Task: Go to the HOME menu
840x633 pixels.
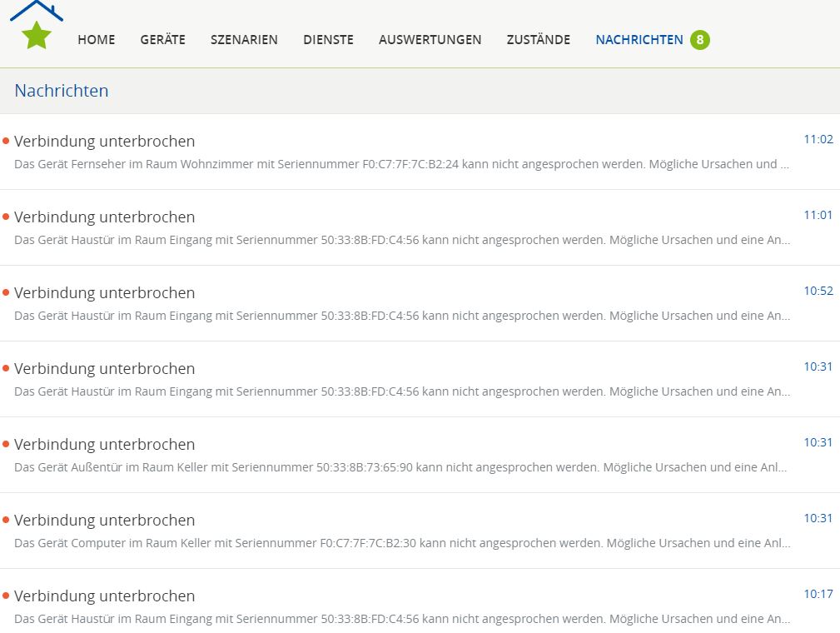Action: (97, 40)
